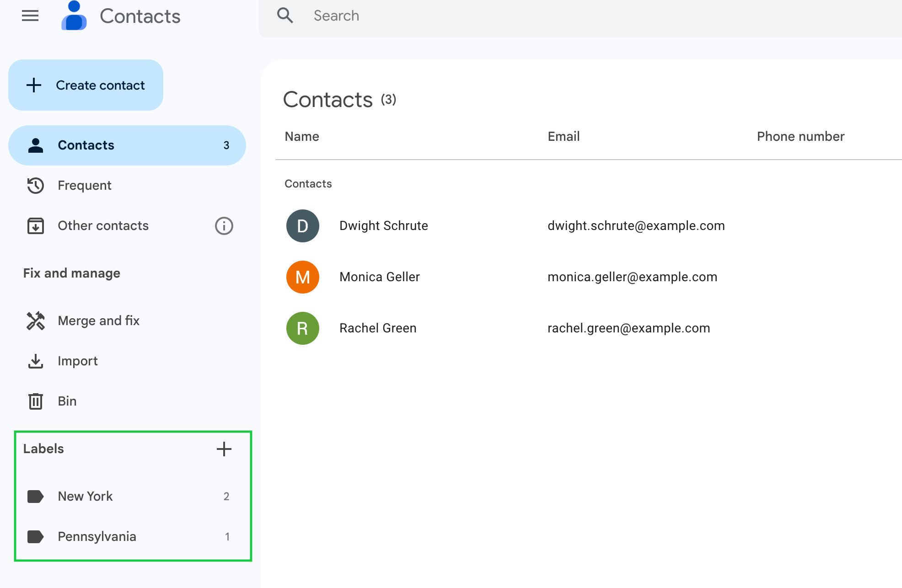Open the Dwight Schrute contact
Image resolution: width=902 pixels, height=588 pixels.
click(x=384, y=226)
